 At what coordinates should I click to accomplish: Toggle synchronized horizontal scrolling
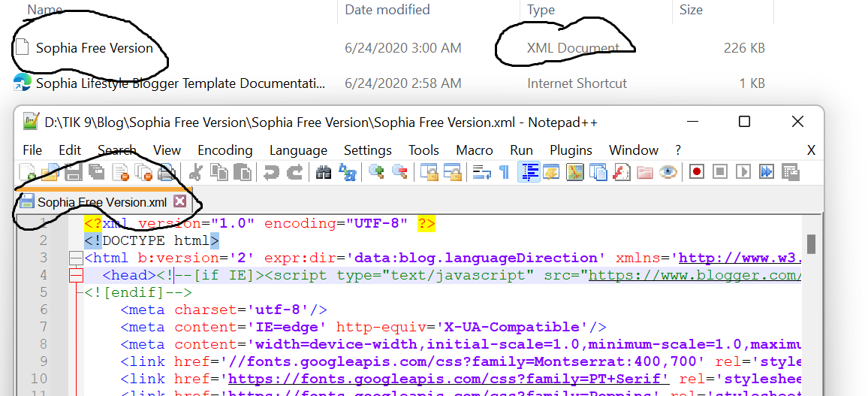click(452, 172)
